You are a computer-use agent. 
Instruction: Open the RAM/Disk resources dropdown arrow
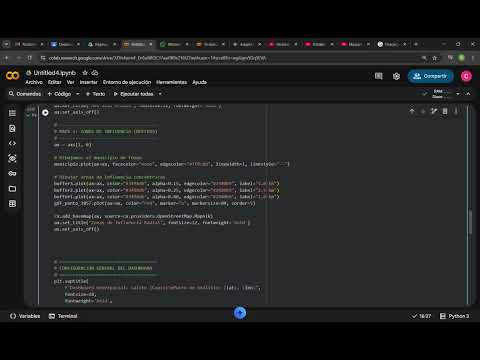[x=458, y=94]
